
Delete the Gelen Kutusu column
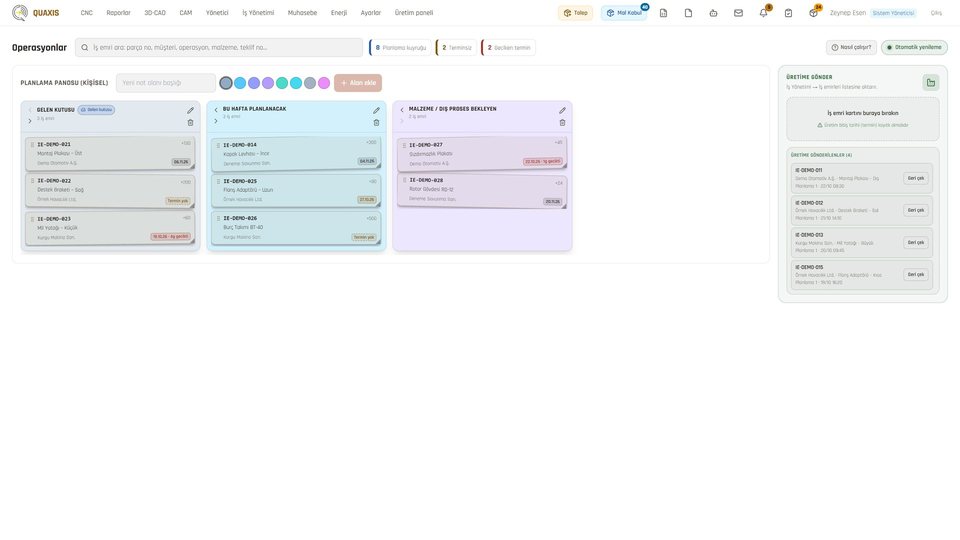[190, 122]
